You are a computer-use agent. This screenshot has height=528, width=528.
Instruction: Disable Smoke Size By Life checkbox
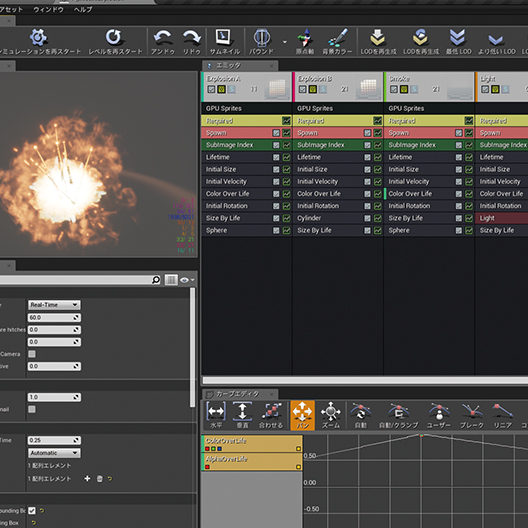(x=459, y=218)
